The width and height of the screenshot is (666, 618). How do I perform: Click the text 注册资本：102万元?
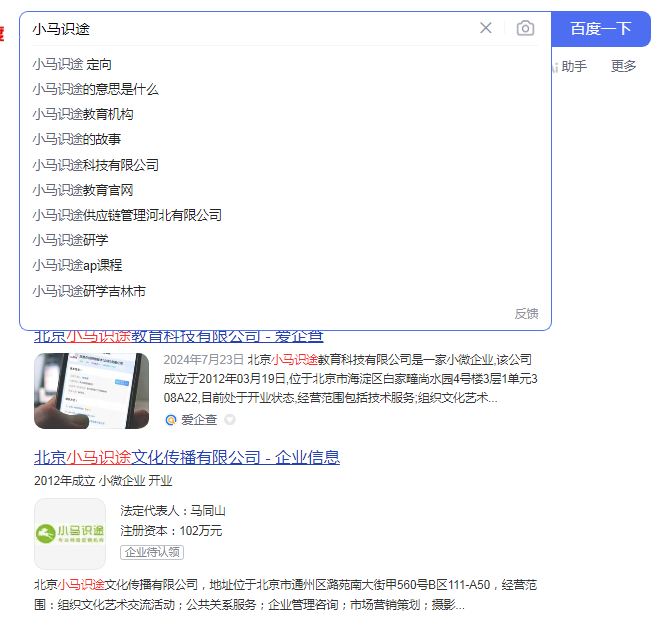[171, 531]
